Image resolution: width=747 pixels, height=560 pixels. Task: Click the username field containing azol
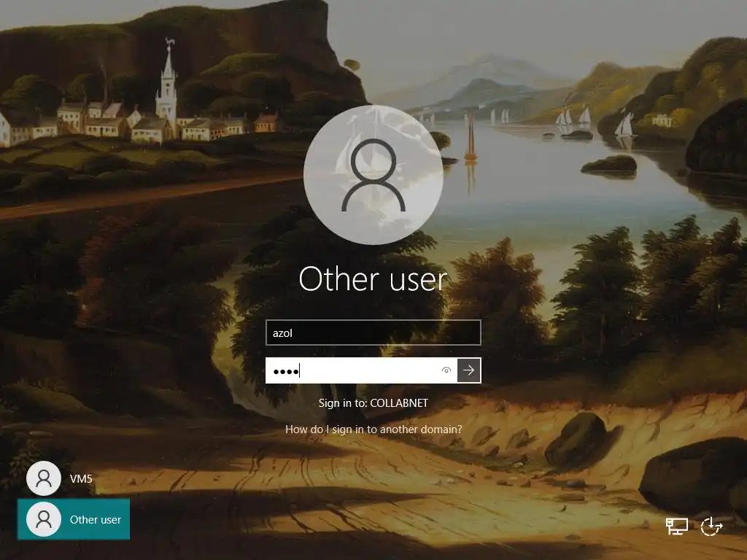click(373, 332)
